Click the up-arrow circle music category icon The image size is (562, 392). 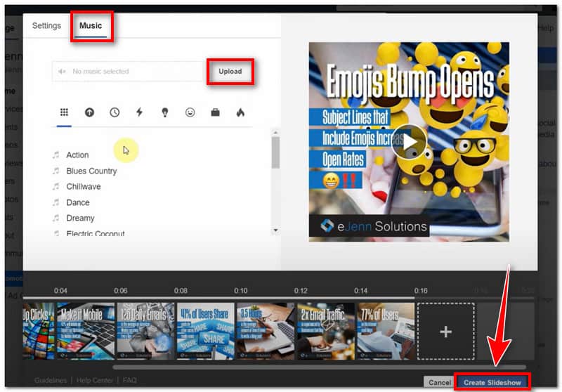tap(89, 112)
